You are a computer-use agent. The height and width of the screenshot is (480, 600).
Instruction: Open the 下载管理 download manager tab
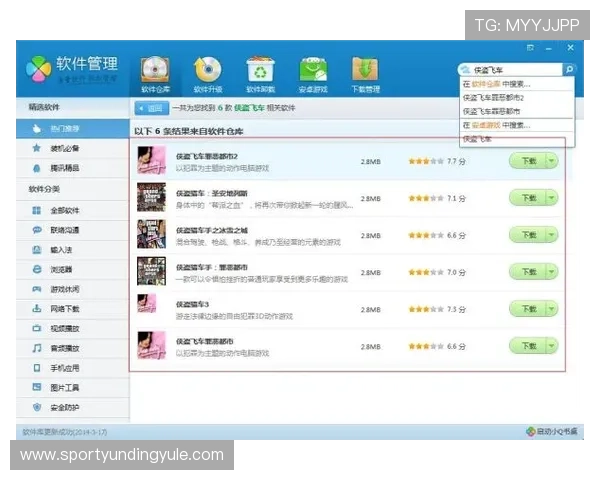(x=366, y=75)
